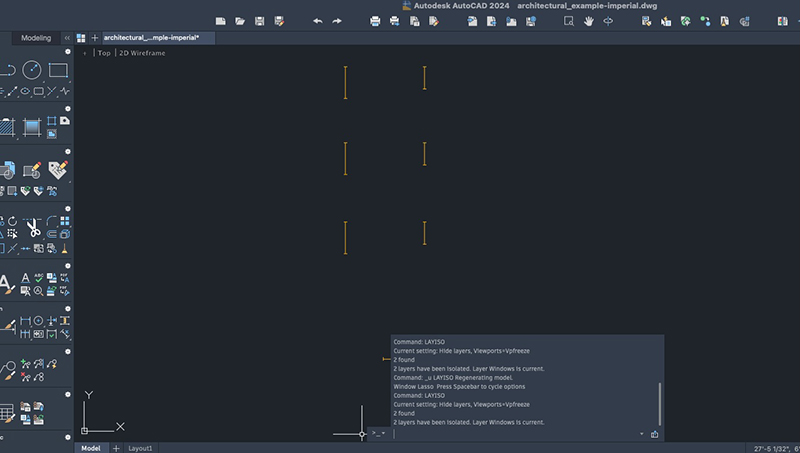Click the Redo arrow in toolbar
Image resolution: width=800 pixels, height=453 pixels.
point(337,21)
